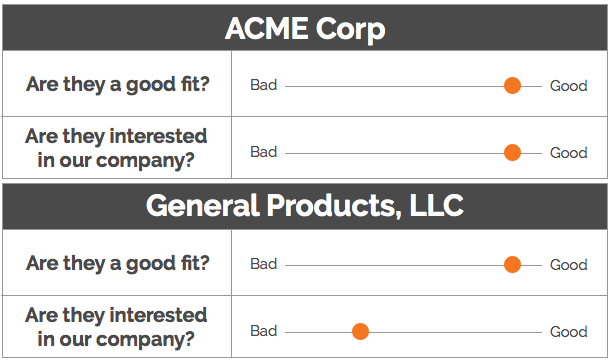The image size is (610, 361).
Task: Select 'Good' on ACME Corp's good fit row
Action: [x=568, y=86]
